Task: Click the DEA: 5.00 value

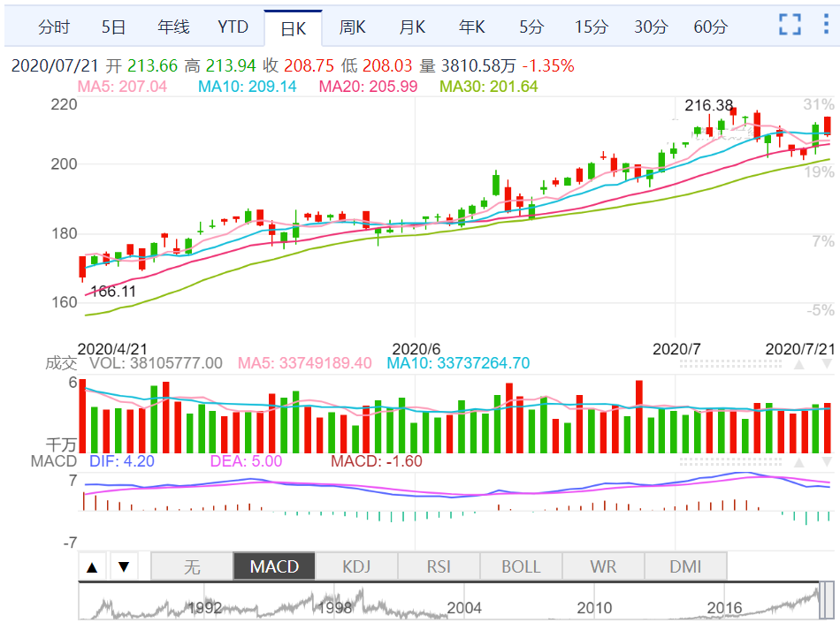Action: click(x=246, y=460)
